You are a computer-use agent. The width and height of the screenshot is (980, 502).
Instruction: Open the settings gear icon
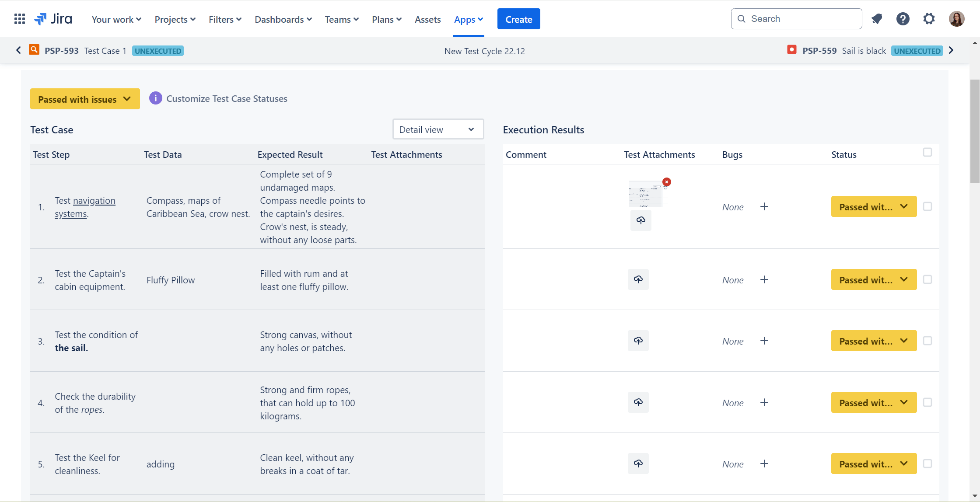929,19
